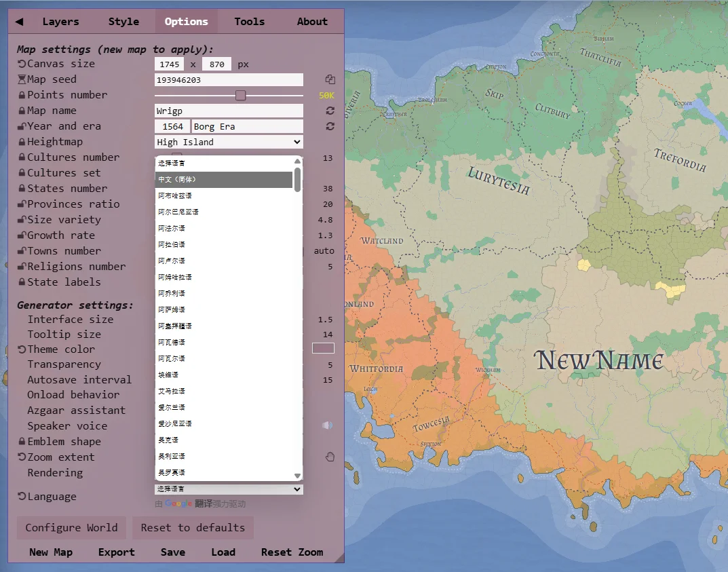Open the language selector at the bottom
This screenshot has width=728, height=572.
pyautogui.click(x=228, y=489)
